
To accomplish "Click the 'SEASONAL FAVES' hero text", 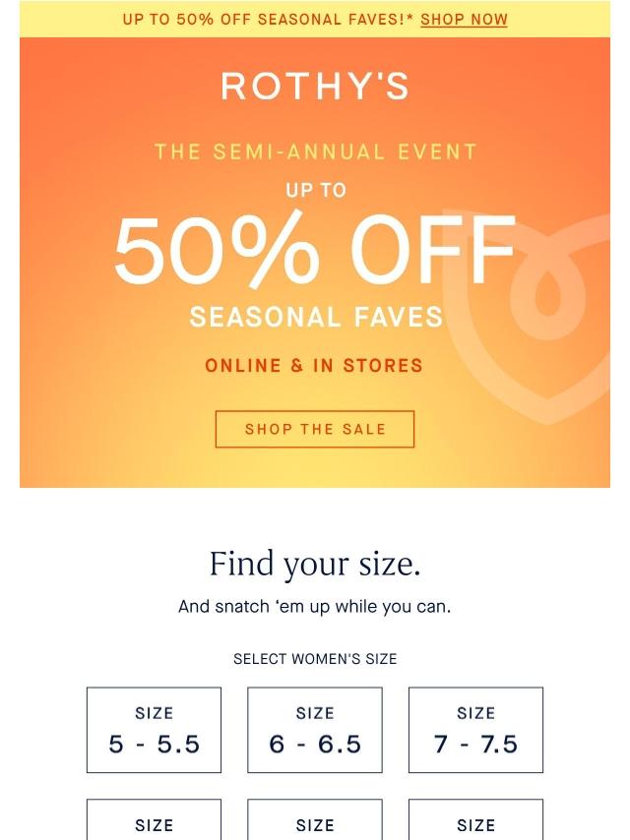I will [316, 317].
